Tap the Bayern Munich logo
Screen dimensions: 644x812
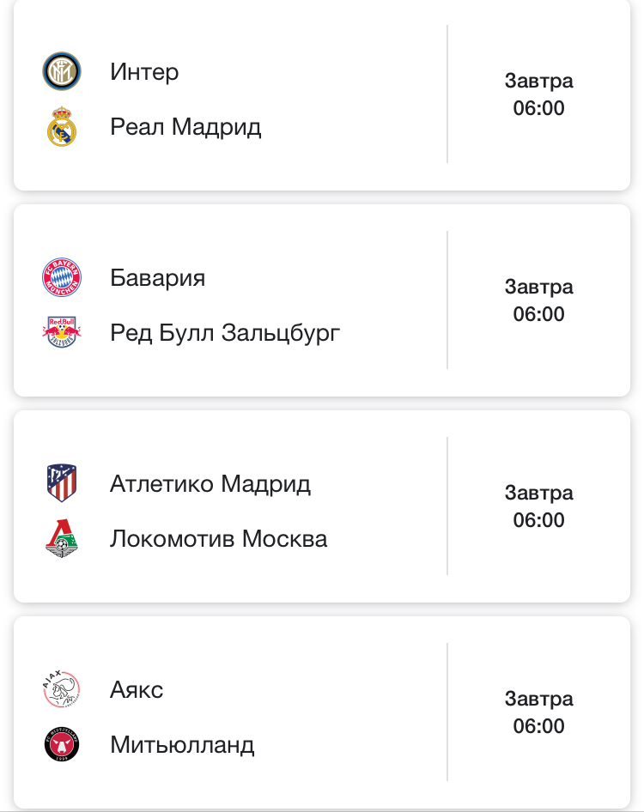(62, 278)
